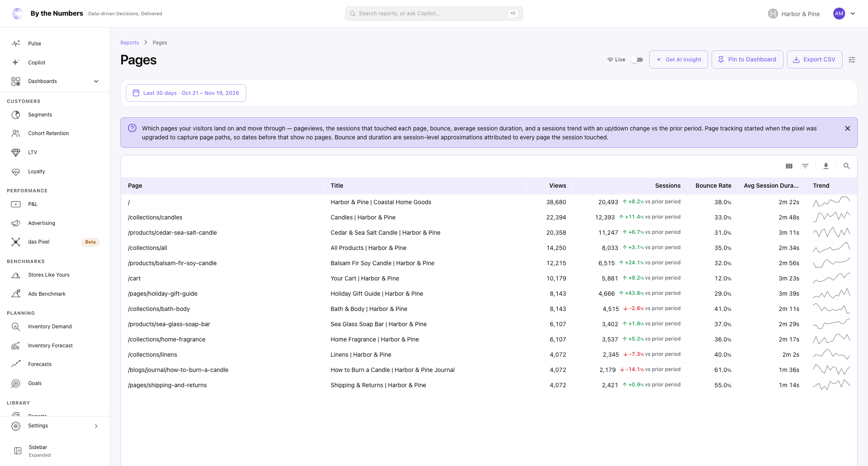
Task: Click the Settings gear icon
Action: (16, 426)
